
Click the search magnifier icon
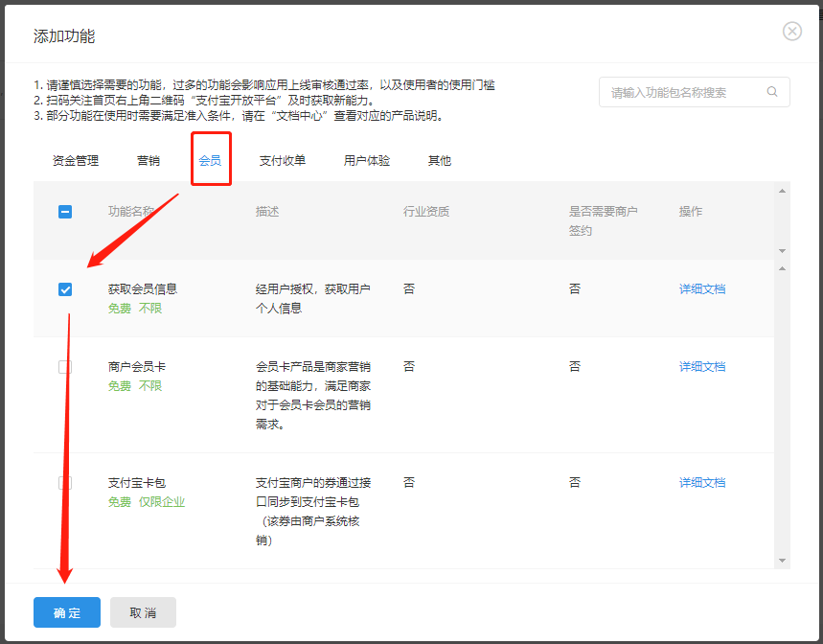[772, 92]
